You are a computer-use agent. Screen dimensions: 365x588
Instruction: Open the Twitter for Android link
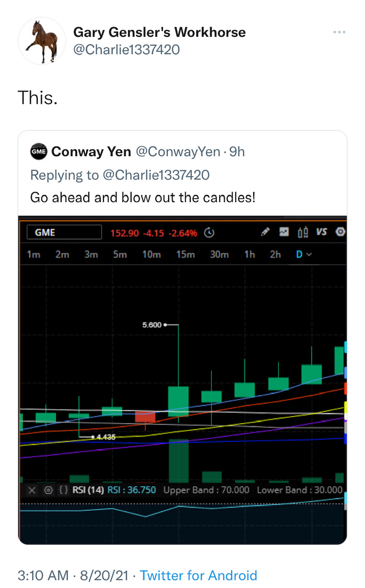coord(198,575)
